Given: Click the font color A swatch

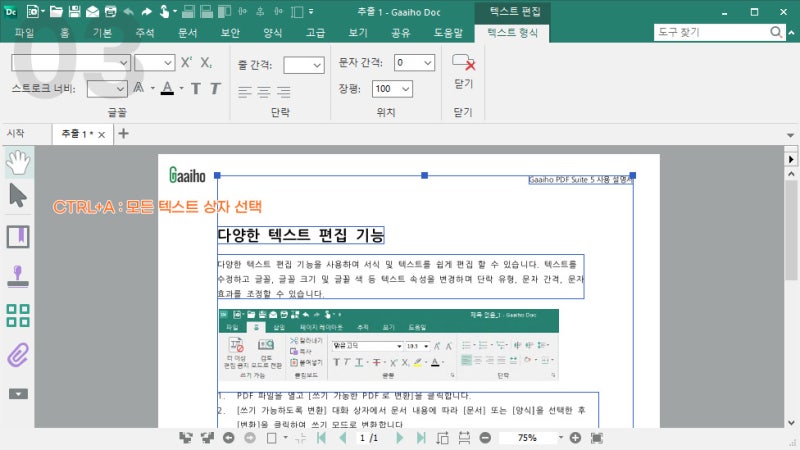Looking at the screenshot, I should point(167,88).
